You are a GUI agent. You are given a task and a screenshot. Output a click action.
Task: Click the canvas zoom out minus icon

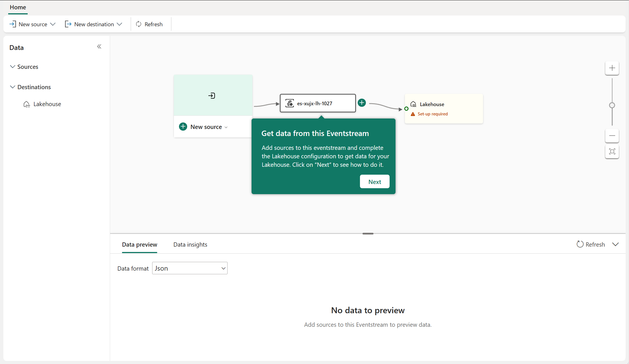(612, 136)
